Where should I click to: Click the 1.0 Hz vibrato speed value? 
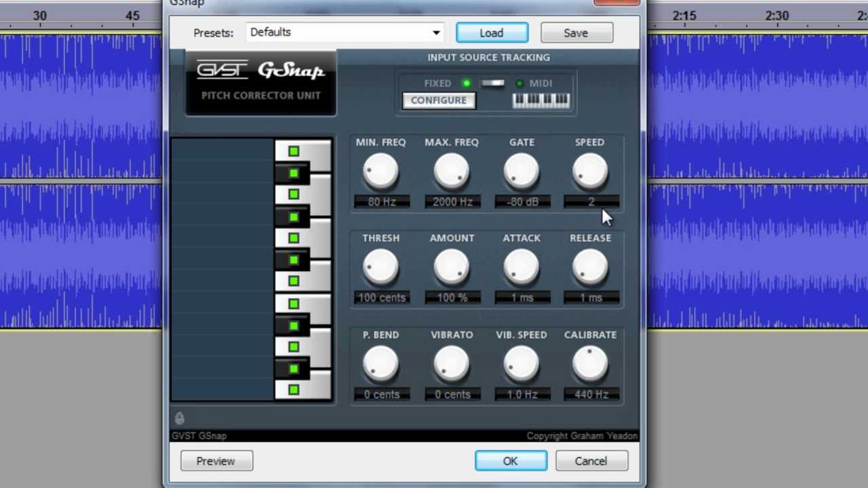[522, 394]
